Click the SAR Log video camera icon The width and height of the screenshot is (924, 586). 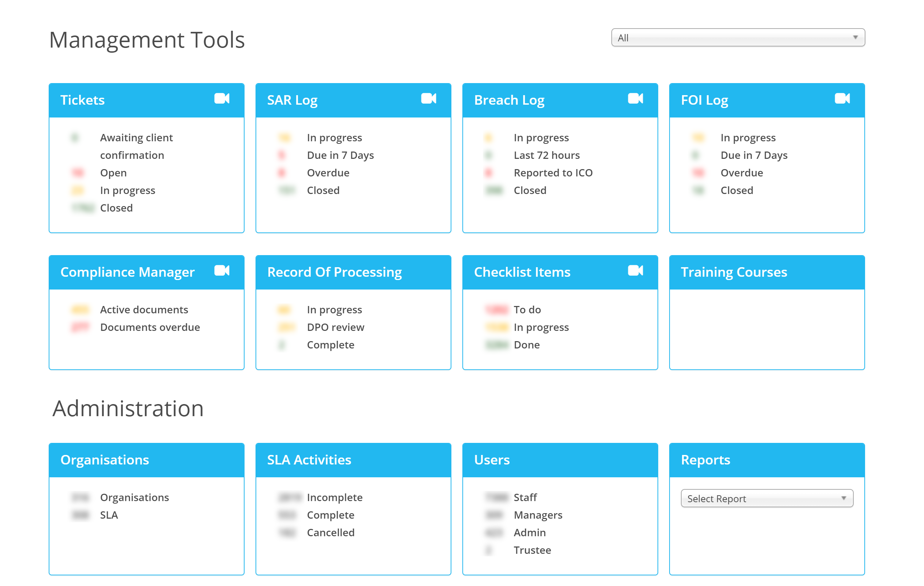[428, 98]
